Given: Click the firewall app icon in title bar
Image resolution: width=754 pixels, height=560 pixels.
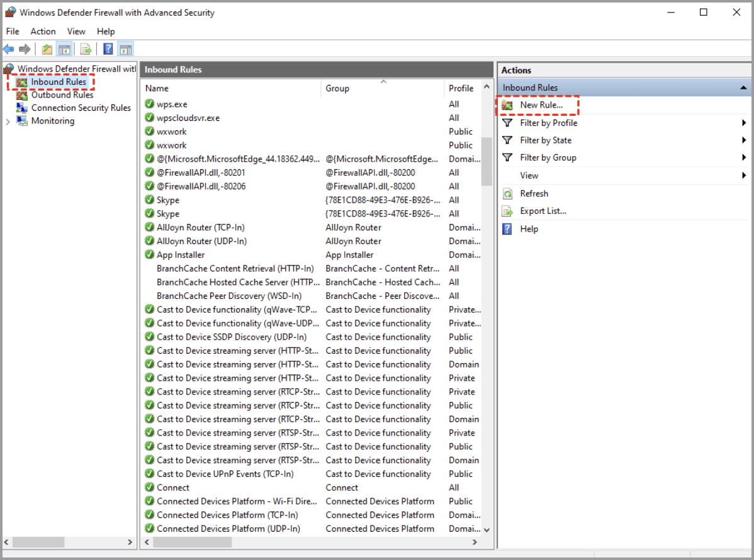Looking at the screenshot, I should (x=10, y=12).
